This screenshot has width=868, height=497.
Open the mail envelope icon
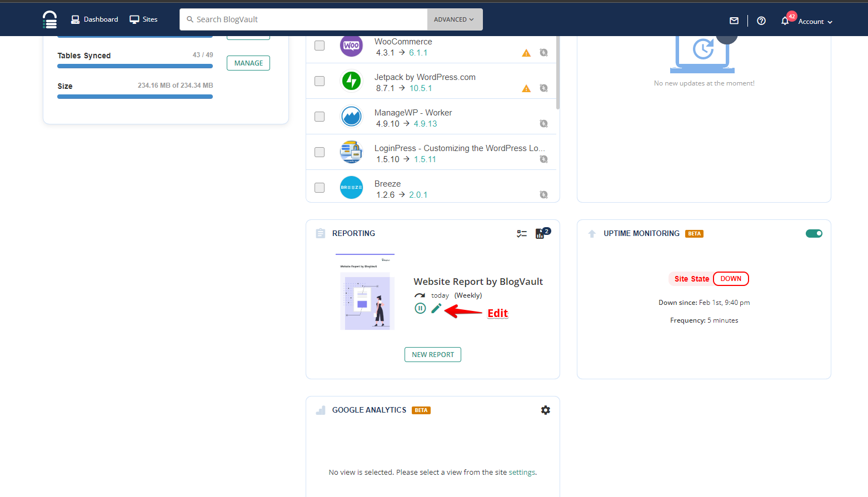[734, 21]
